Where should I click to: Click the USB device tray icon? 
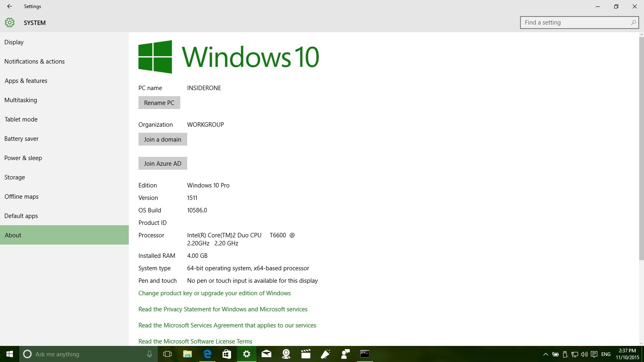(565, 354)
